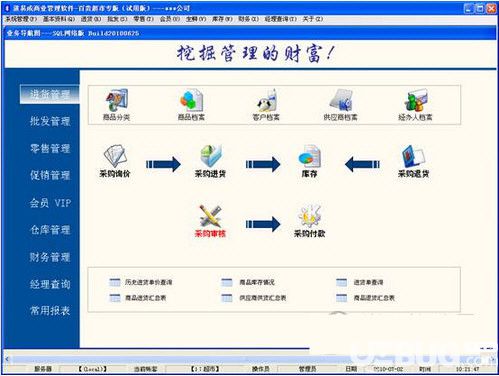The height and width of the screenshot is (376, 499).
Task: Open the 系统管理 menu
Action: click(x=21, y=19)
